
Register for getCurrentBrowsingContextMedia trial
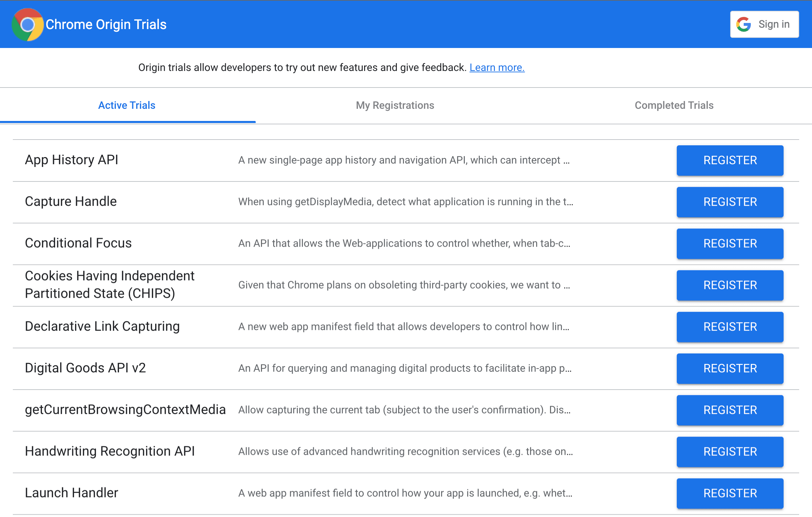click(730, 410)
